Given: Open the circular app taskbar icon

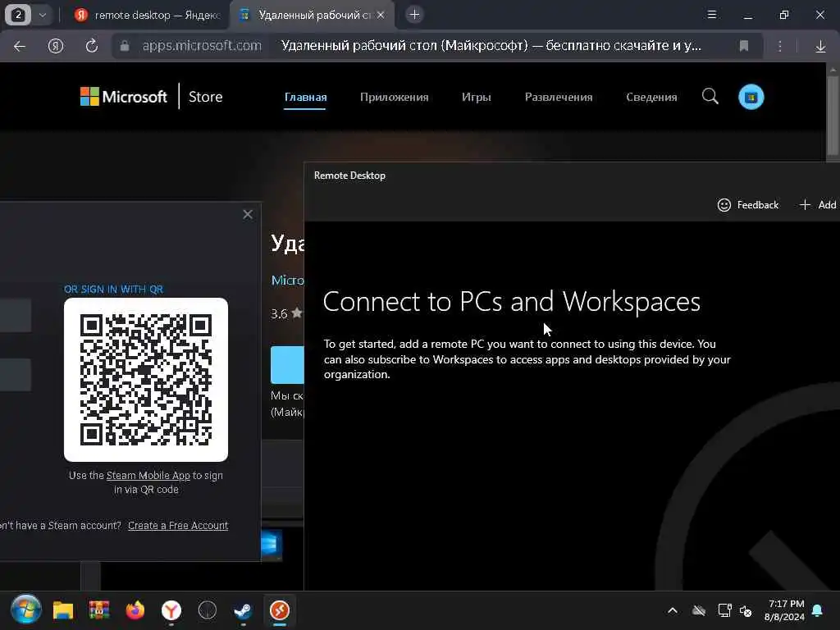Looking at the screenshot, I should (x=208, y=610).
